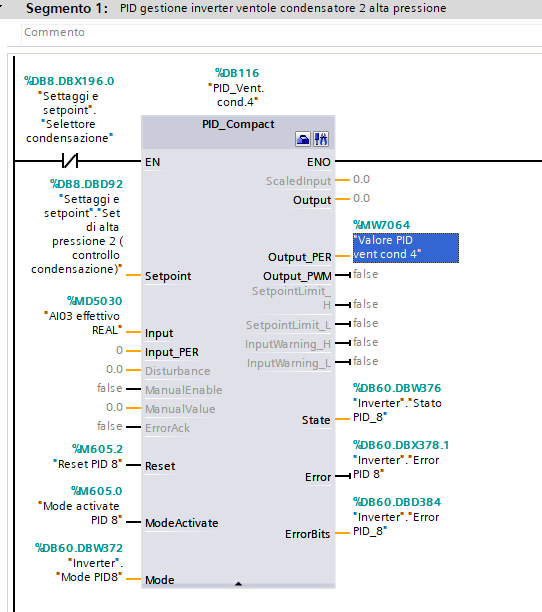This screenshot has height=612, width=542.
Task: Select SetpointLimit_L false value
Action: tap(366, 324)
